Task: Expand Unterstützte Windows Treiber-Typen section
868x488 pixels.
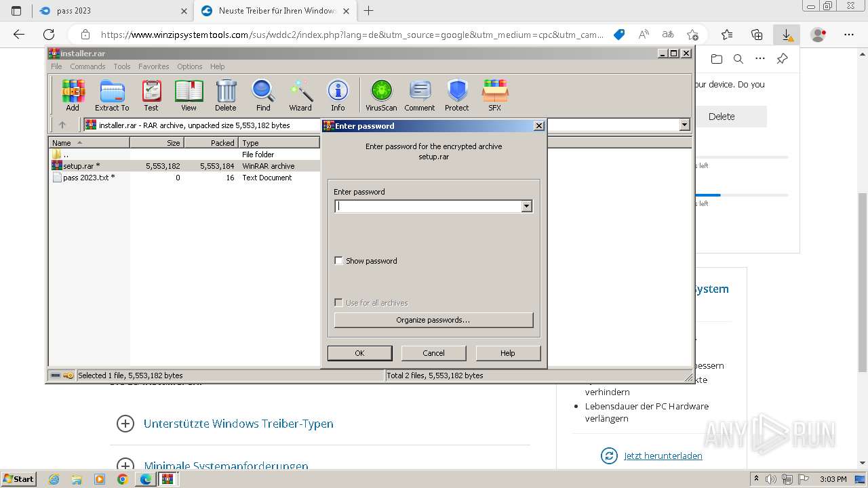Action: [125, 424]
